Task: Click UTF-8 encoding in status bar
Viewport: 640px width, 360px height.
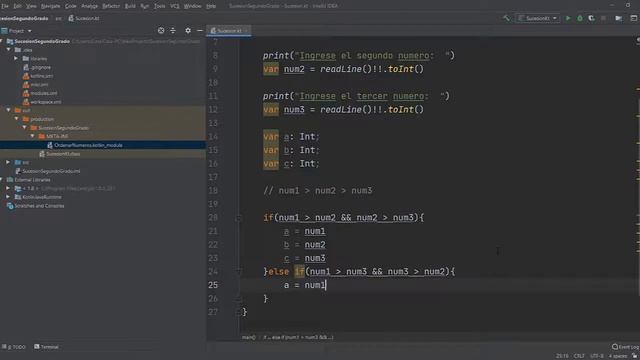Action: click(x=596, y=356)
